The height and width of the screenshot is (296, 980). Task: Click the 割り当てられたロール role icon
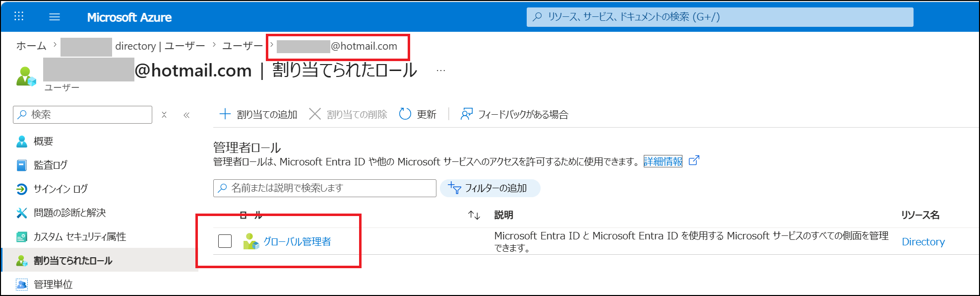(22, 261)
